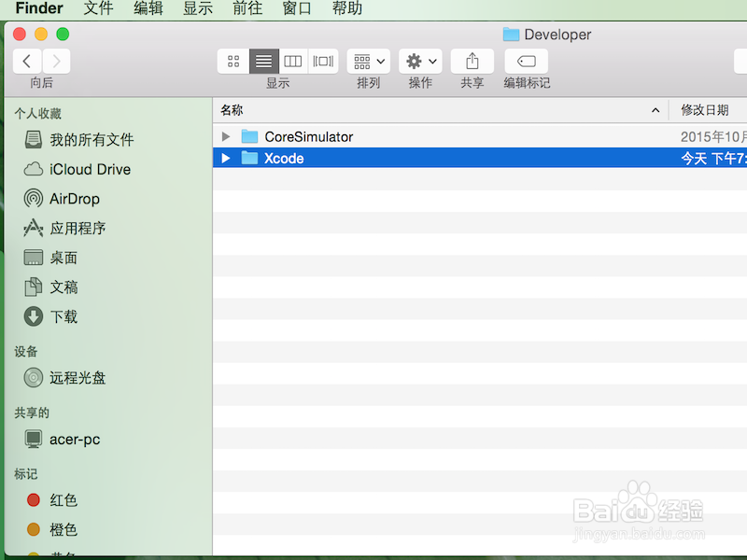
Task: Minimize window with yellow button
Action: pos(41,35)
